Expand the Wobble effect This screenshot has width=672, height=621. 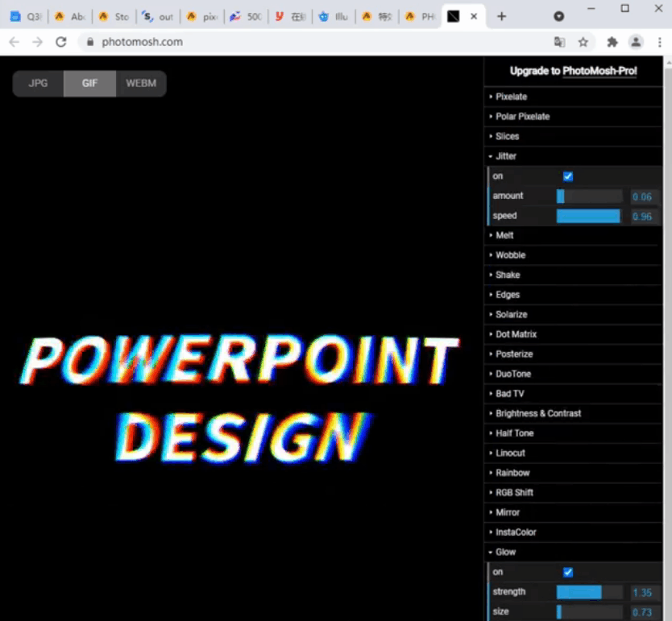click(573, 255)
